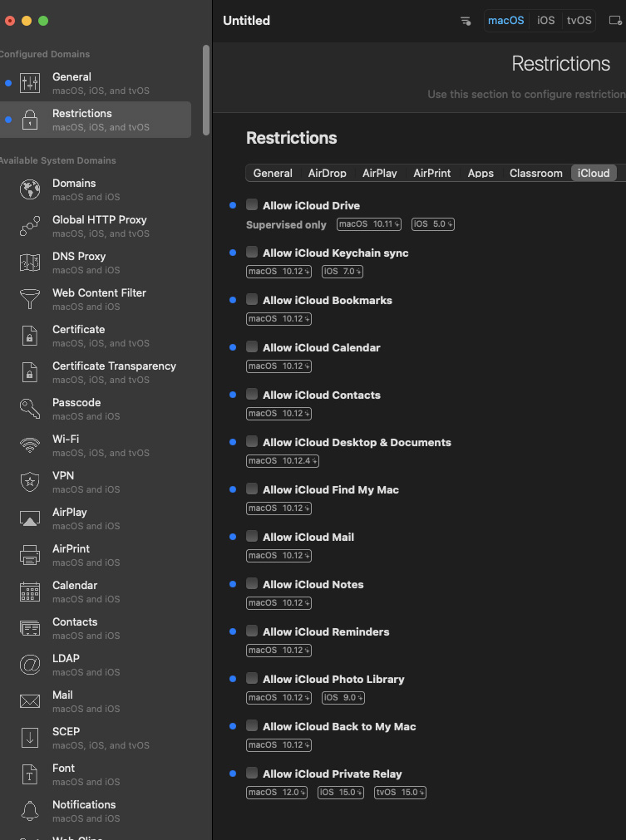
Task: Open the AirPrint printer icon
Action: click(30, 555)
